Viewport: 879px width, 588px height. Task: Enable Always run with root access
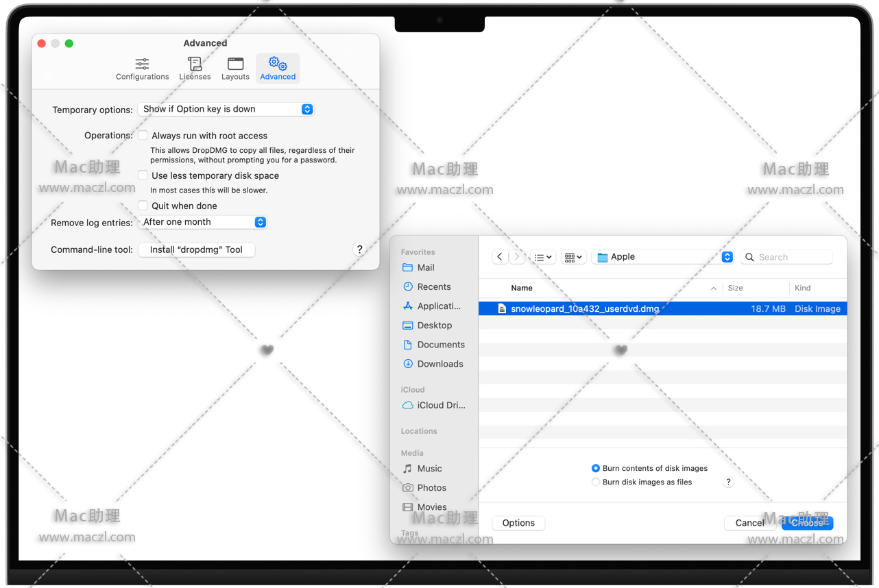143,136
